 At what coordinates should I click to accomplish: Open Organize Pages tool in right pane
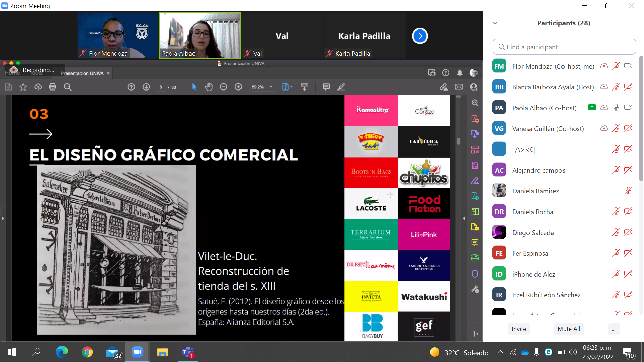(x=475, y=149)
